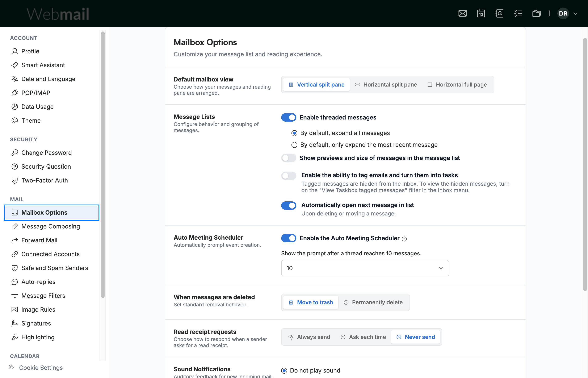Click the Theme palette icon

(x=15, y=121)
